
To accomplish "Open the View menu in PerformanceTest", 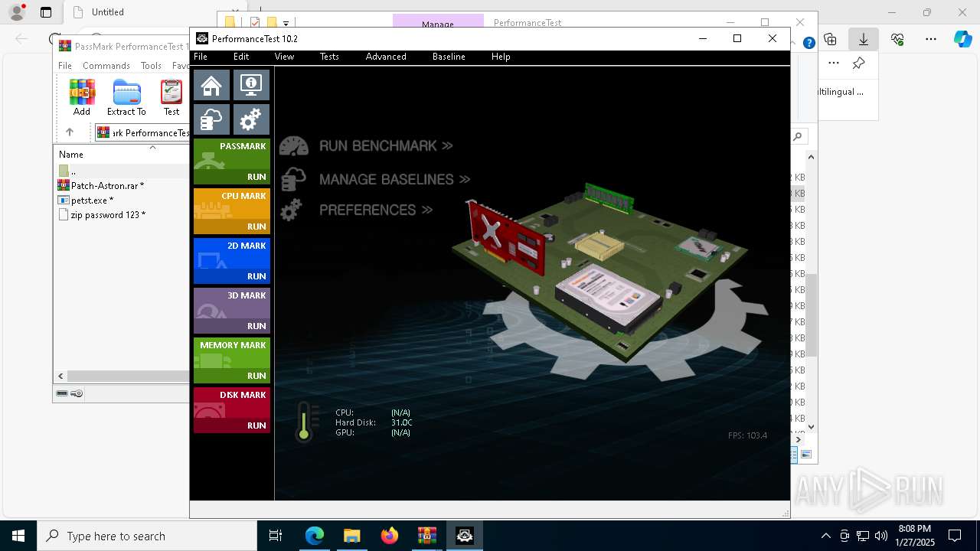I will (284, 57).
